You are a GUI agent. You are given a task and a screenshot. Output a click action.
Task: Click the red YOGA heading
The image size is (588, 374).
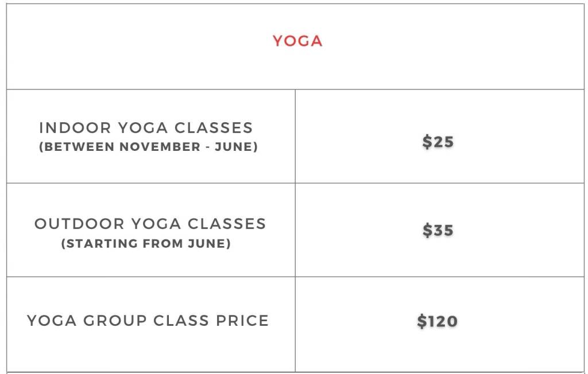coord(297,41)
